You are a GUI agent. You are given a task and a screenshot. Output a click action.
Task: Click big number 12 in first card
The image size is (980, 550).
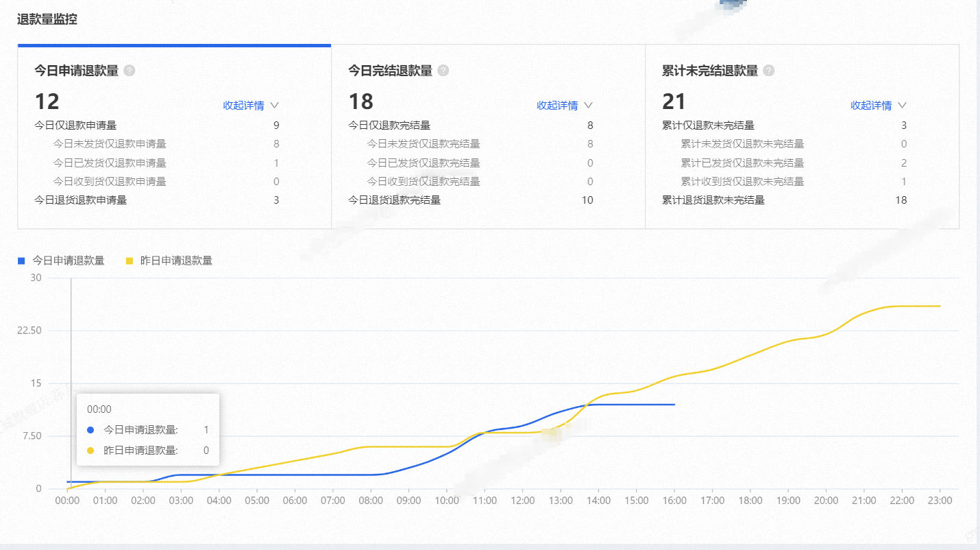coord(47,101)
